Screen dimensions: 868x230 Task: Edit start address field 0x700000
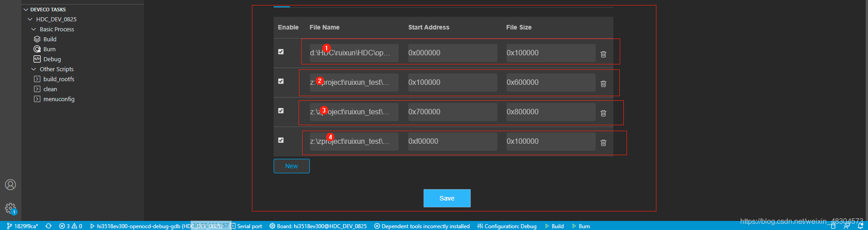pyautogui.click(x=453, y=112)
